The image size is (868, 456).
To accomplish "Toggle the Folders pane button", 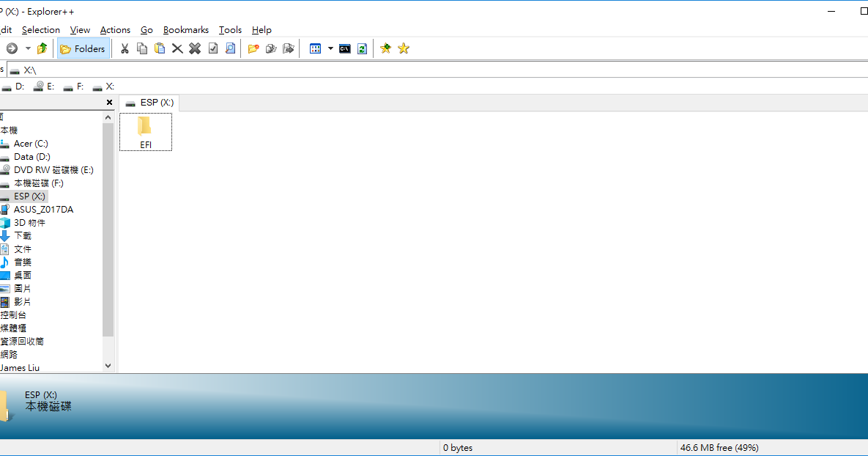I will tap(83, 48).
